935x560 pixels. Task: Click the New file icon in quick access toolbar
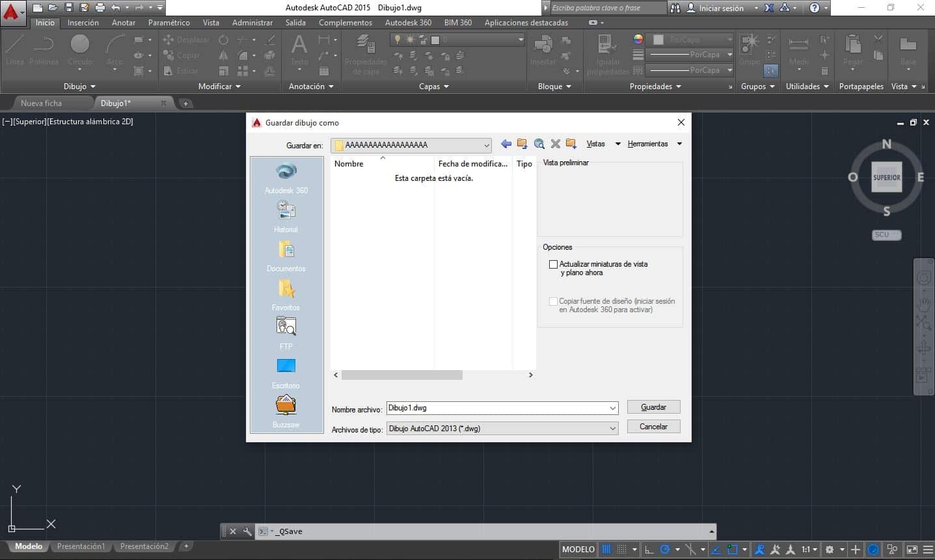tap(38, 8)
